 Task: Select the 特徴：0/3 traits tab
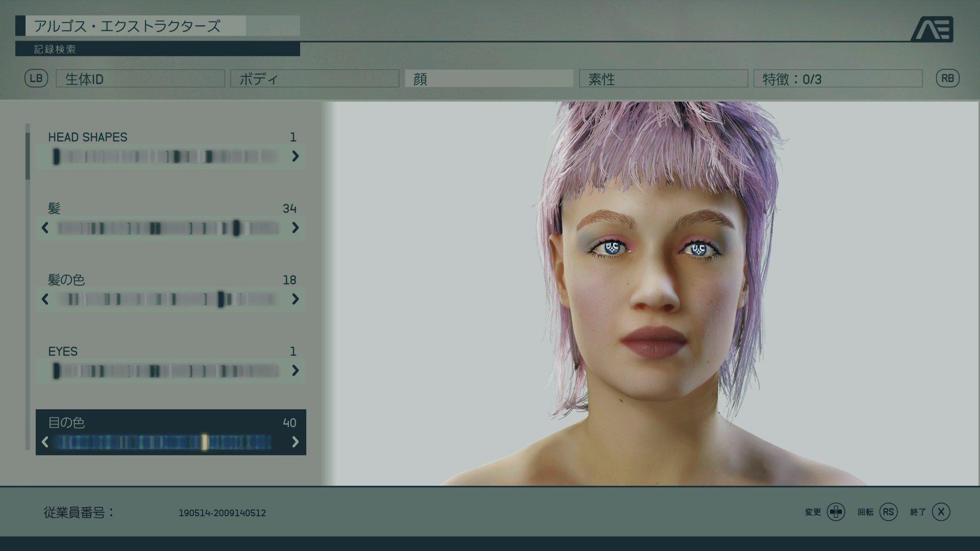838,79
